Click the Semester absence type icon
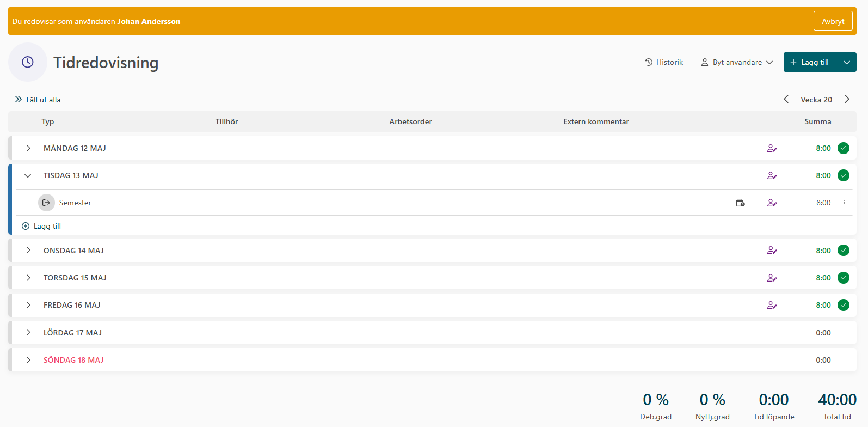Screen dimensions: 868x427 tap(46, 203)
